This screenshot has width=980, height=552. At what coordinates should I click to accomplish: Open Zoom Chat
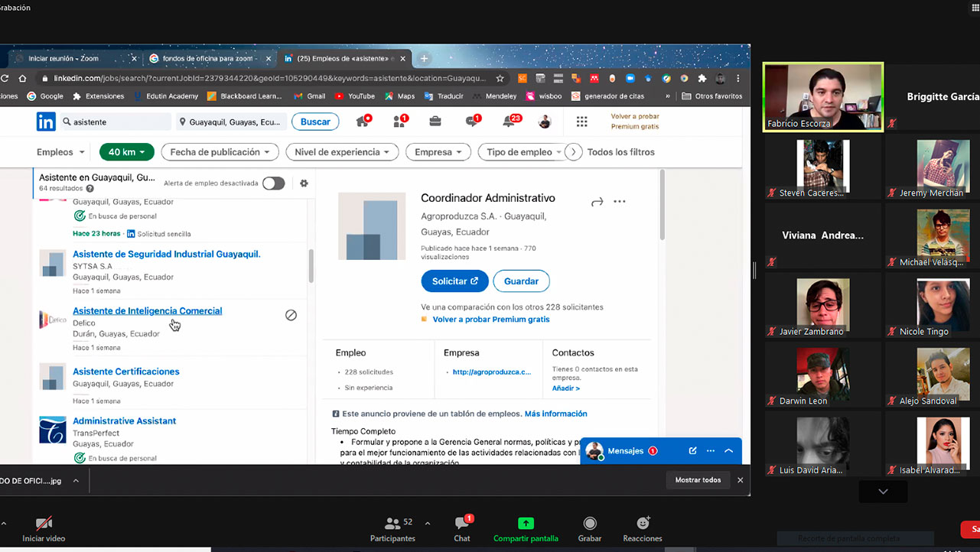tap(462, 529)
